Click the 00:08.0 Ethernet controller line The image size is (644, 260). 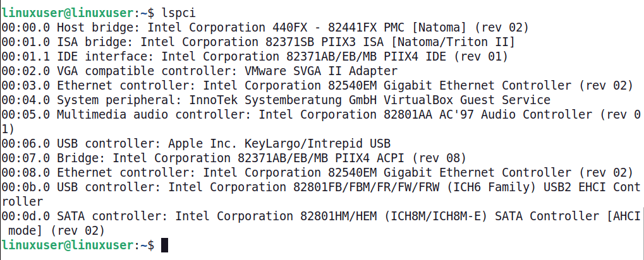click(317, 172)
